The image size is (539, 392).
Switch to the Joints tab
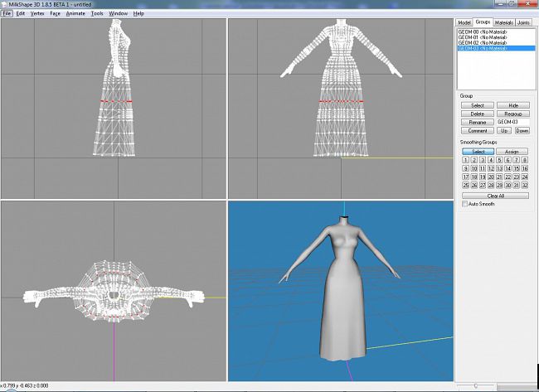click(x=523, y=22)
